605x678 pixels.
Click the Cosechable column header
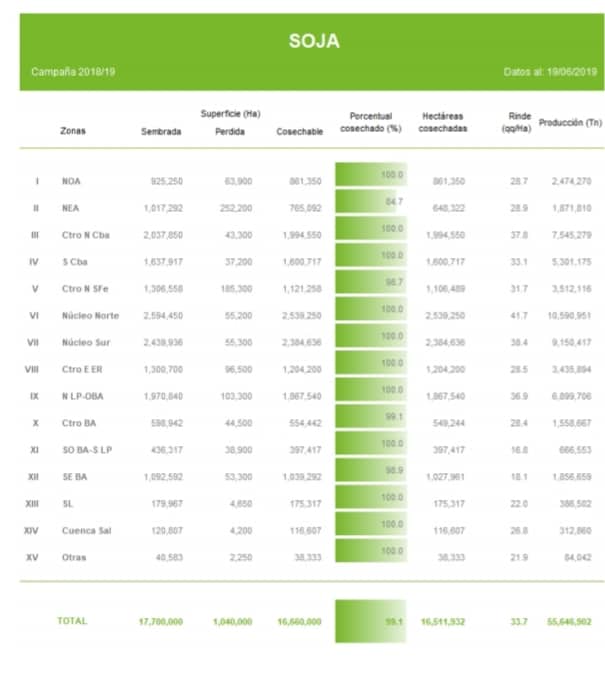(299, 131)
